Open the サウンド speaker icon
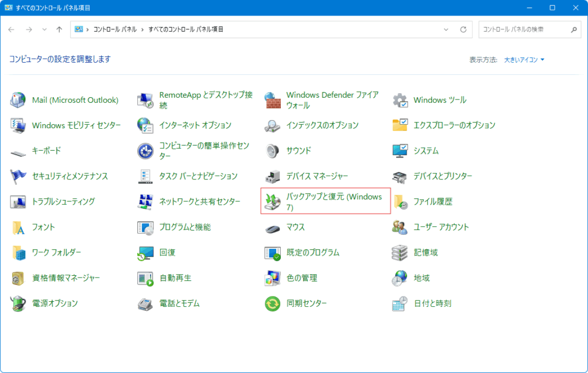The height and width of the screenshot is (373, 588). (273, 151)
